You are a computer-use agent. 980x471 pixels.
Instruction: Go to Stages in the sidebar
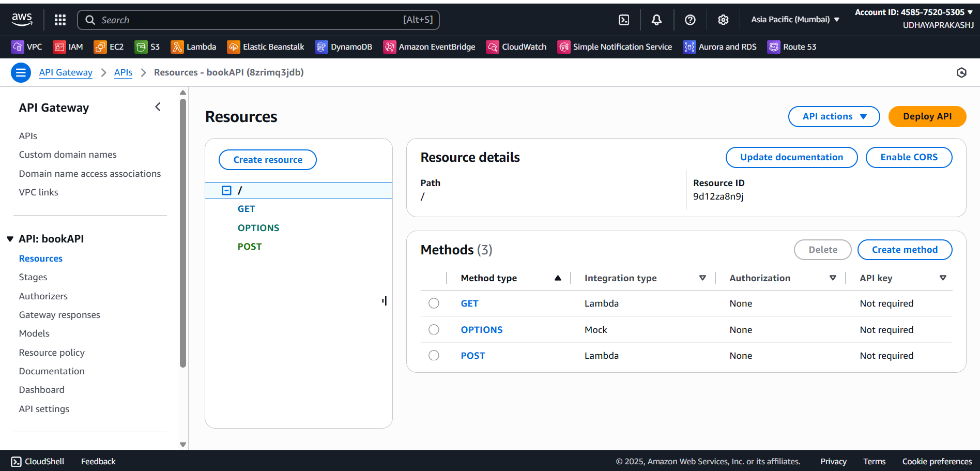click(x=33, y=277)
